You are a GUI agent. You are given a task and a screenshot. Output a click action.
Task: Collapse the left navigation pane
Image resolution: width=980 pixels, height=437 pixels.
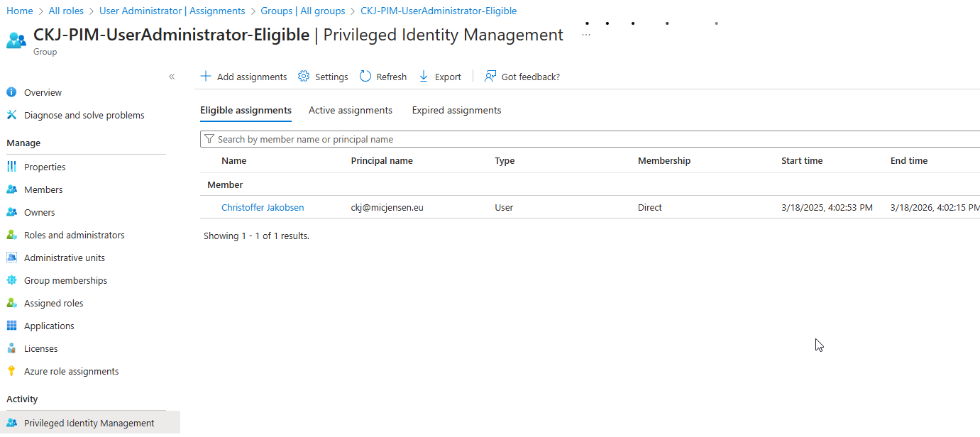(172, 77)
